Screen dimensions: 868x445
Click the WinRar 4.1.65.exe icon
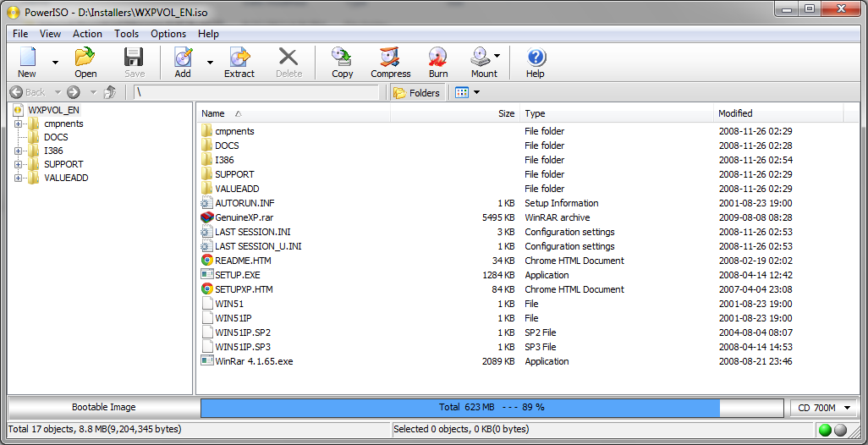click(207, 361)
